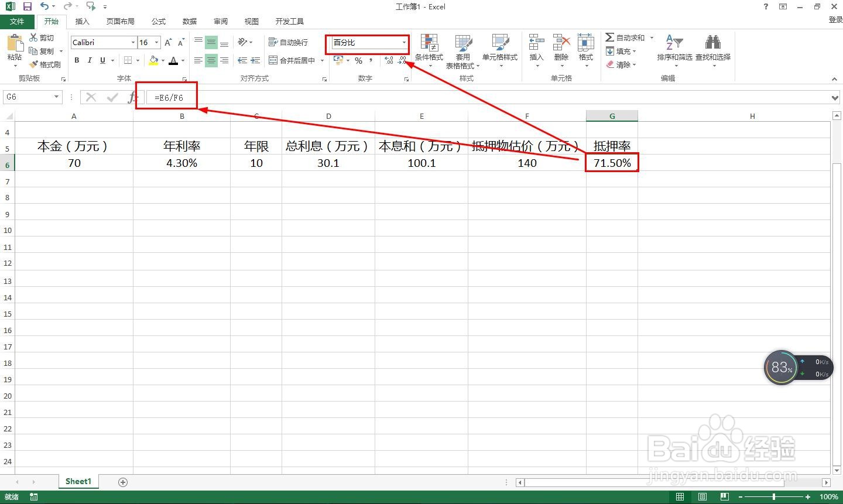Open Sort and Filter (排序和筛选)
This screenshot has width=843, height=504.
(674, 51)
